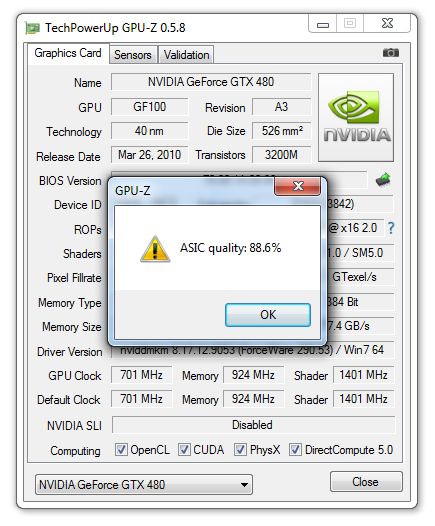Switch to the Sensors tab
Screen dimensions: 435x526
point(133,55)
